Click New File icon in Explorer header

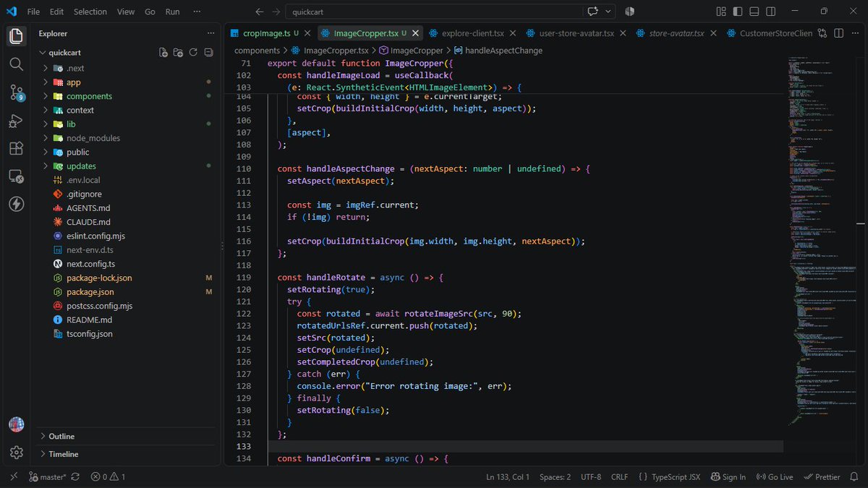(163, 53)
